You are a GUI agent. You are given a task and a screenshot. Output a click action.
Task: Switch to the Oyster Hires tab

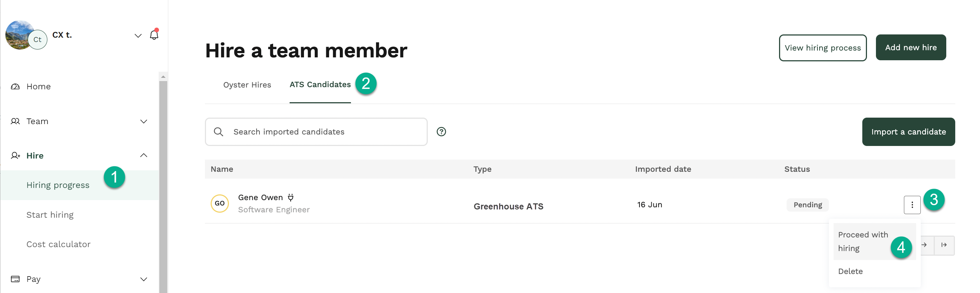pyautogui.click(x=247, y=85)
